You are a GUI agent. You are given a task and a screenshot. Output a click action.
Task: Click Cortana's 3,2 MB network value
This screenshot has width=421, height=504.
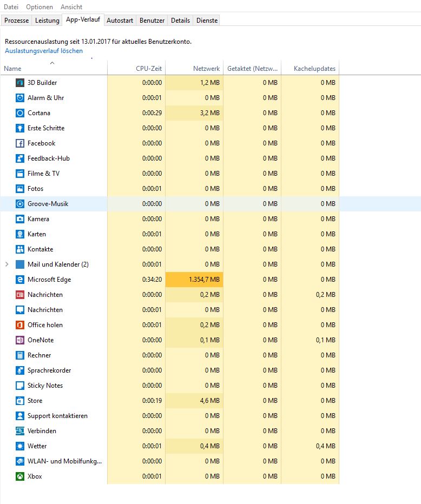tap(210, 113)
